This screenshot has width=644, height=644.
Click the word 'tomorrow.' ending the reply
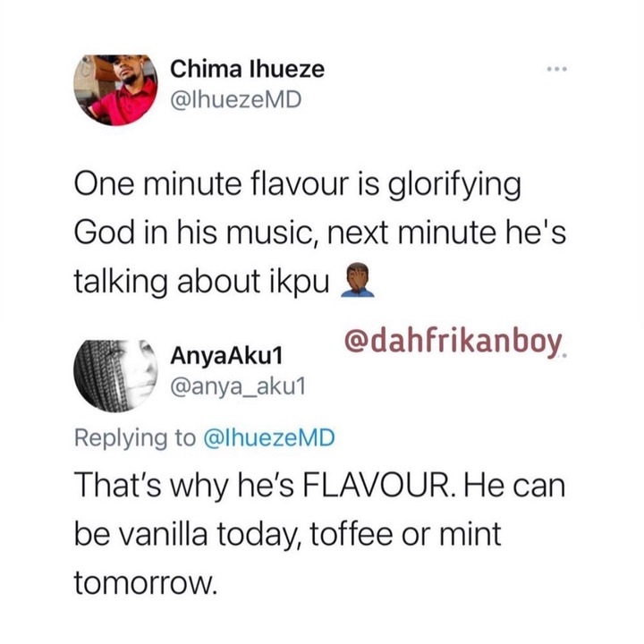[145, 582]
